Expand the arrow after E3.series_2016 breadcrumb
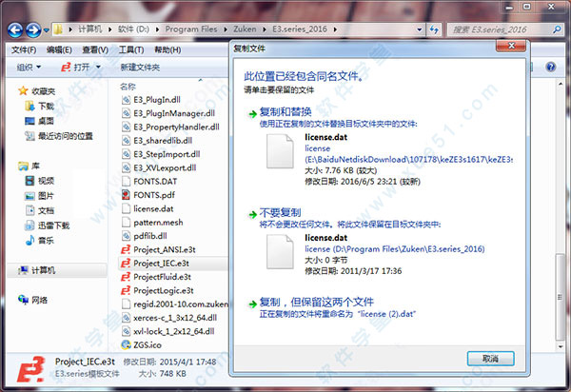This screenshot has width=571, height=392. pos(335,29)
